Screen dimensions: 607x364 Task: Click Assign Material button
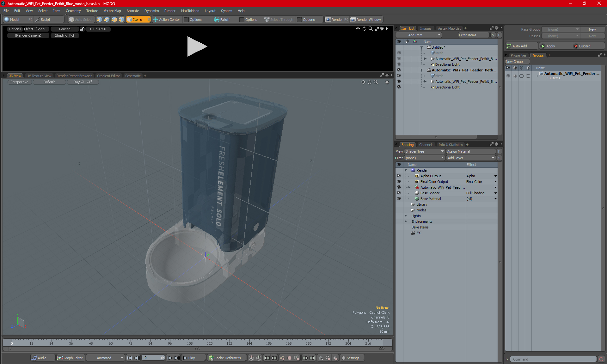471,151
